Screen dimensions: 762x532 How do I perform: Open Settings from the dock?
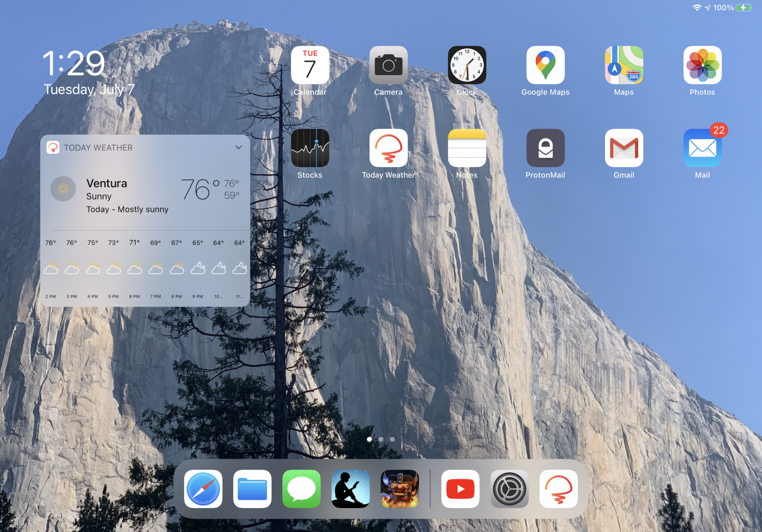pos(509,489)
